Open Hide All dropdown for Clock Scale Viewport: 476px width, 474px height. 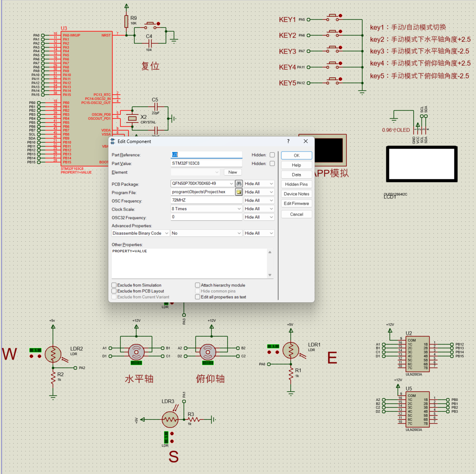(x=259, y=209)
